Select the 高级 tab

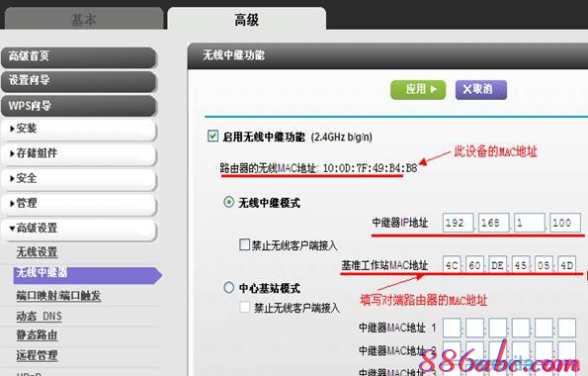click(x=246, y=19)
